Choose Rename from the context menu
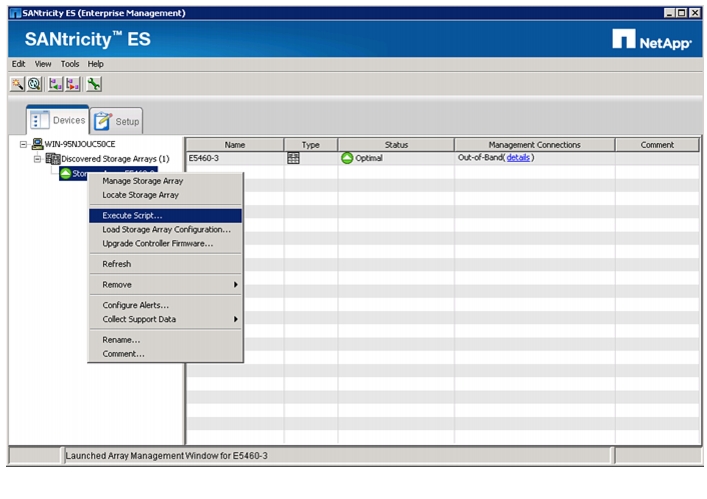707x499 pixels. 165,340
